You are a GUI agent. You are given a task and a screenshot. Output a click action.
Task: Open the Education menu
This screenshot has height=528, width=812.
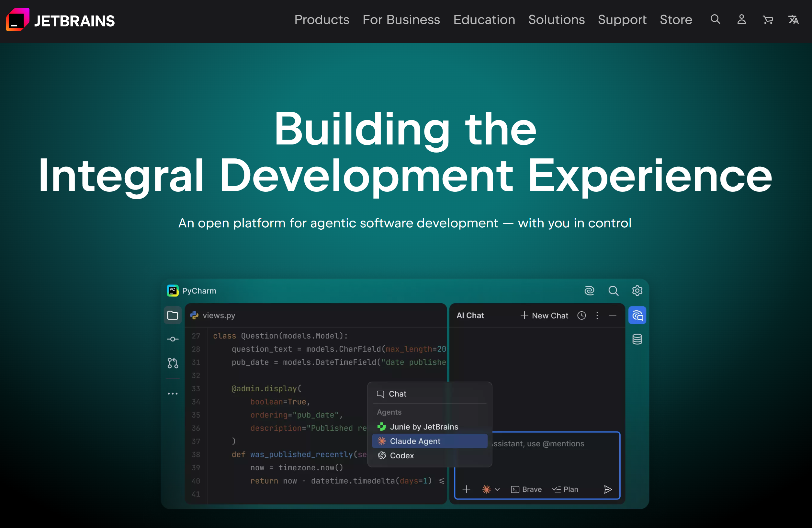(x=484, y=20)
